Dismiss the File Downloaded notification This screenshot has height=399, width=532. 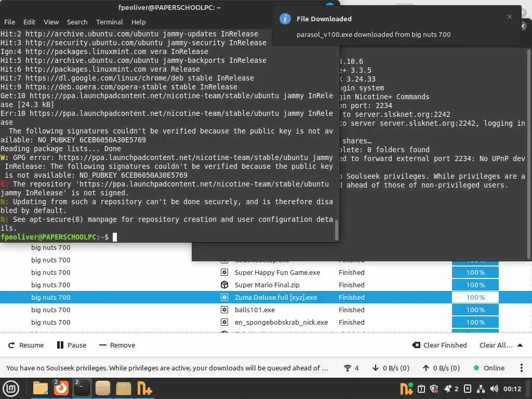point(509,17)
